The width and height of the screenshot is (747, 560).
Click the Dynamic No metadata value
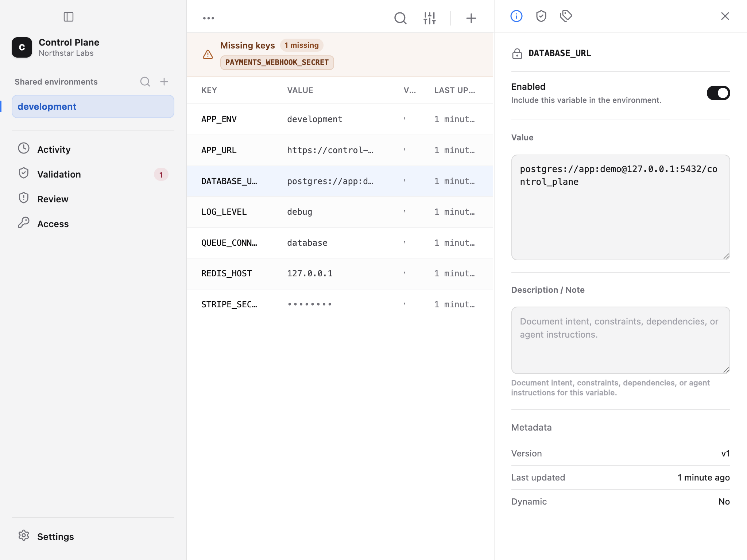pos(724,502)
